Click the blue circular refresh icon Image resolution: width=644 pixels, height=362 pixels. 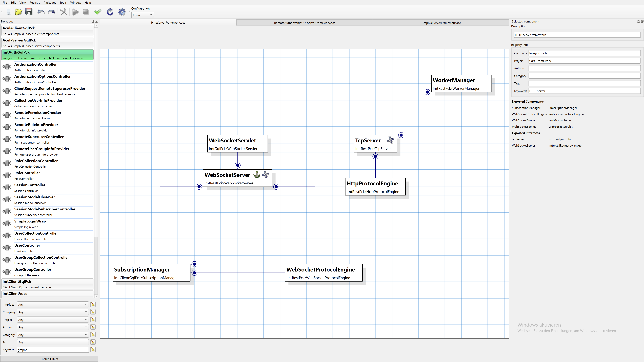pyautogui.click(x=110, y=12)
